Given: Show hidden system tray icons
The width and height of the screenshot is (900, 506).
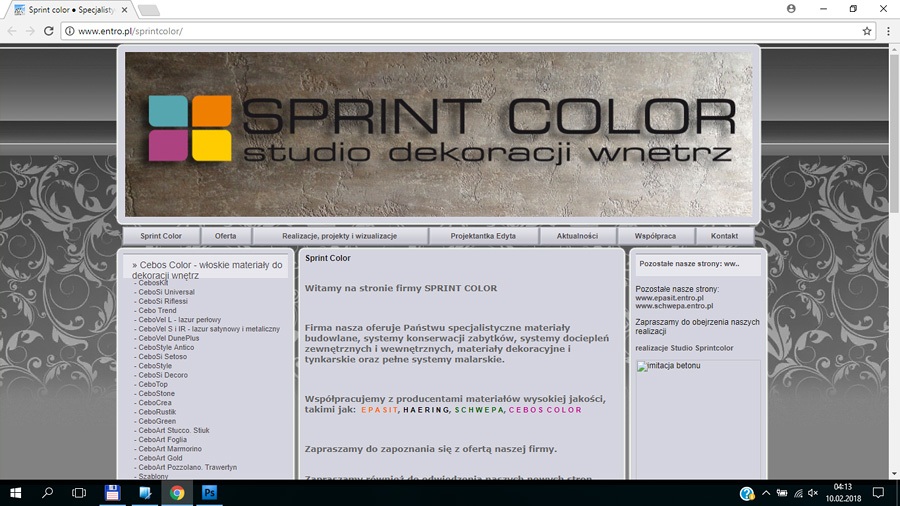Looking at the screenshot, I should (x=766, y=493).
